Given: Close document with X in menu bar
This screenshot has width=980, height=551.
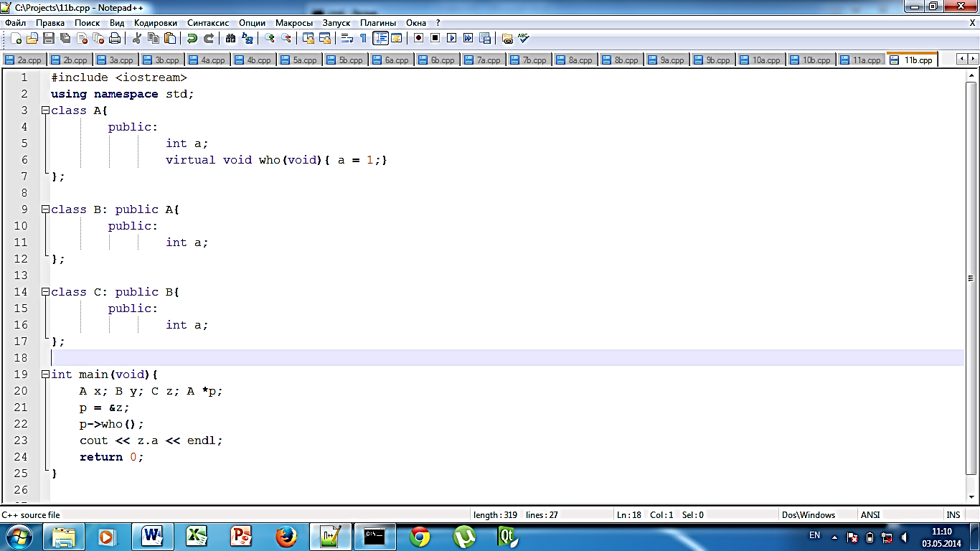Looking at the screenshot, I should point(972,23).
